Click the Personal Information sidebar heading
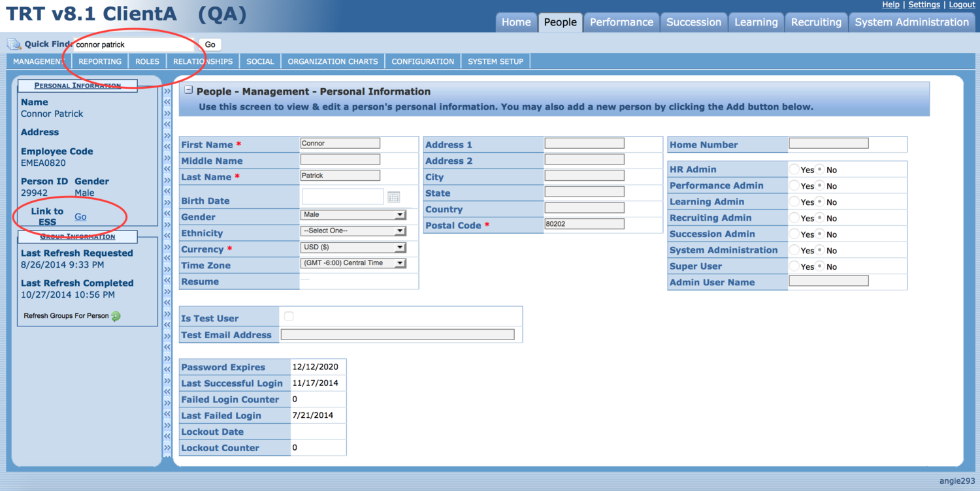 [77, 86]
